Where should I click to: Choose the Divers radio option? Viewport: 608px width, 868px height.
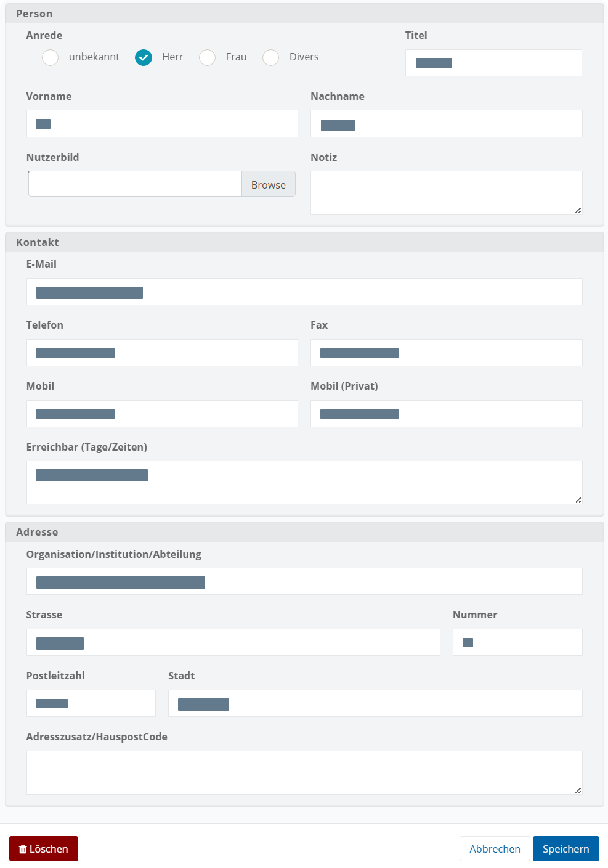point(271,57)
